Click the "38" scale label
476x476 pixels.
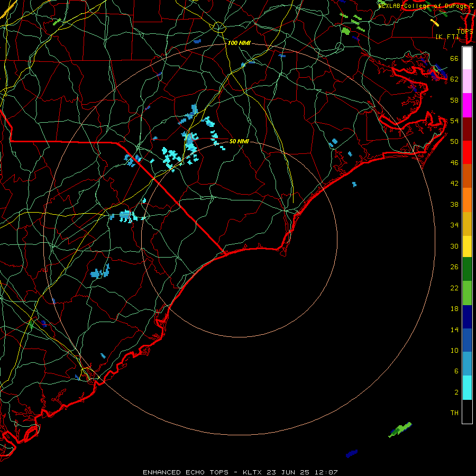coord(454,204)
